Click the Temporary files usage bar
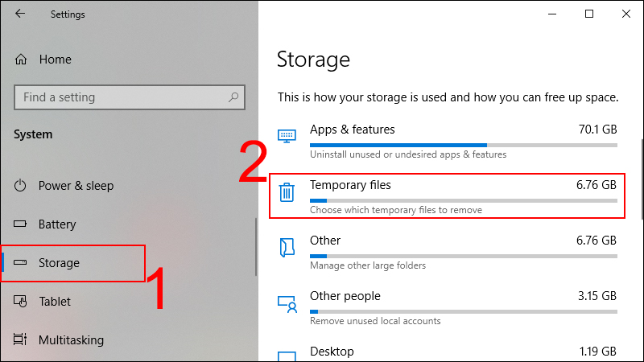This screenshot has width=644, height=362. (464, 200)
